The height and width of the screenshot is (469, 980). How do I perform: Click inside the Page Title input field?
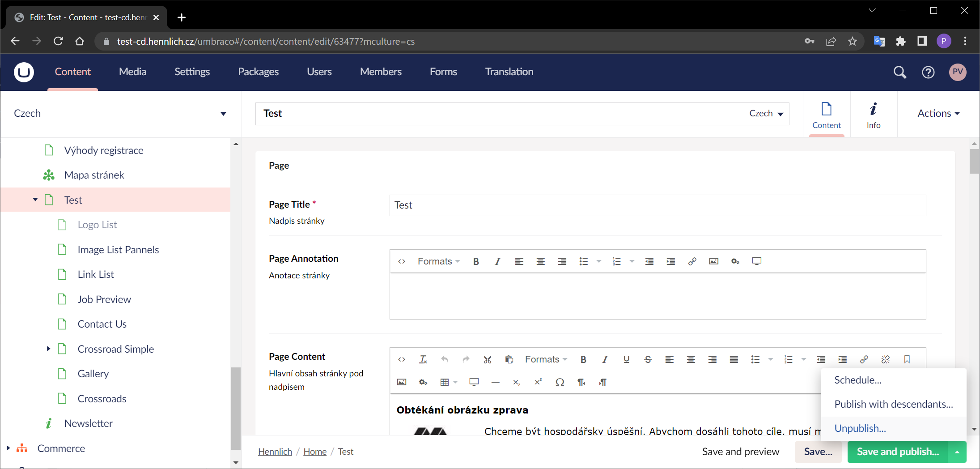click(658, 205)
